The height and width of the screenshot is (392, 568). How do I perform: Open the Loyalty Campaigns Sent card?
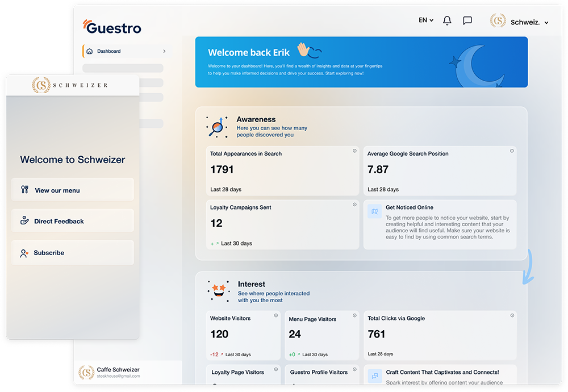pyautogui.click(x=282, y=224)
